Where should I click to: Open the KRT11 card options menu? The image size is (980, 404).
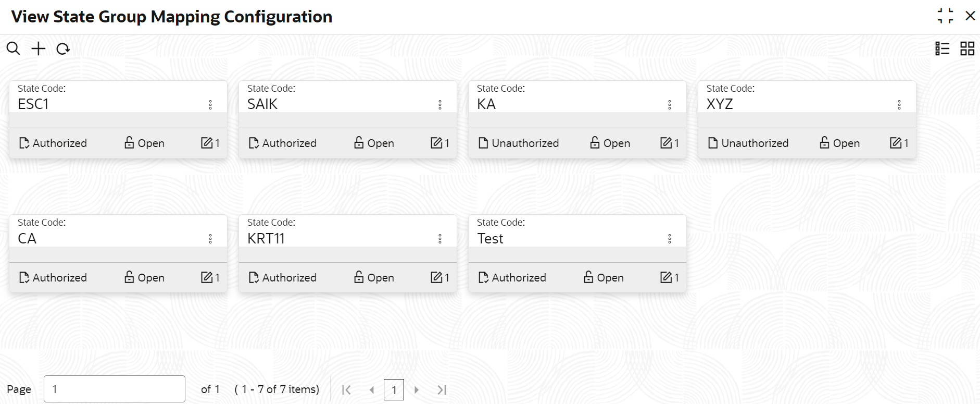coord(440,239)
